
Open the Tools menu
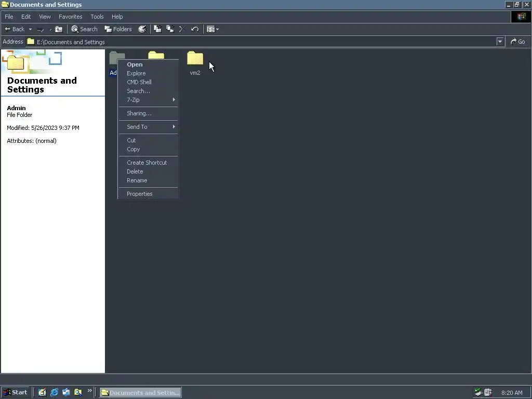97,17
